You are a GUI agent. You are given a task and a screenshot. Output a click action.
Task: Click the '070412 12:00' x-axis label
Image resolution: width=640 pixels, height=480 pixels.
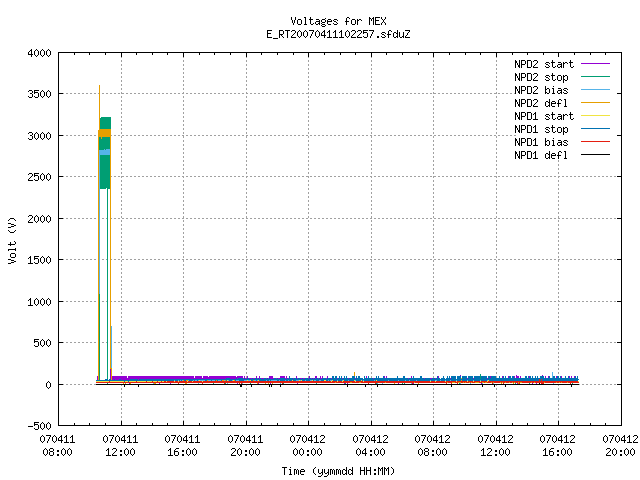click(495, 446)
